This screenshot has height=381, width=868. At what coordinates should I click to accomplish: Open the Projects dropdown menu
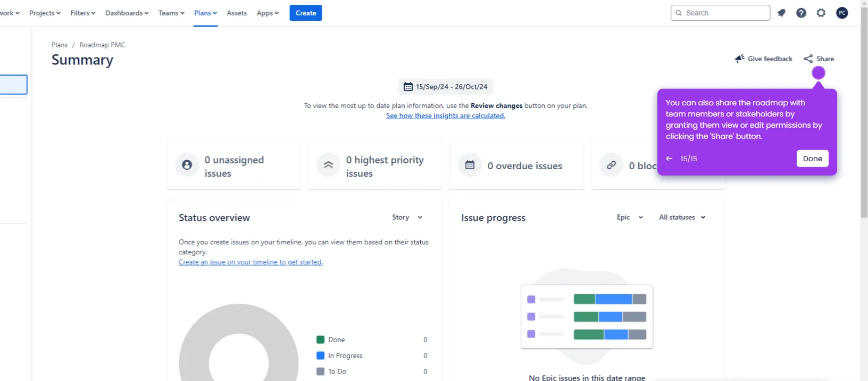click(x=45, y=13)
